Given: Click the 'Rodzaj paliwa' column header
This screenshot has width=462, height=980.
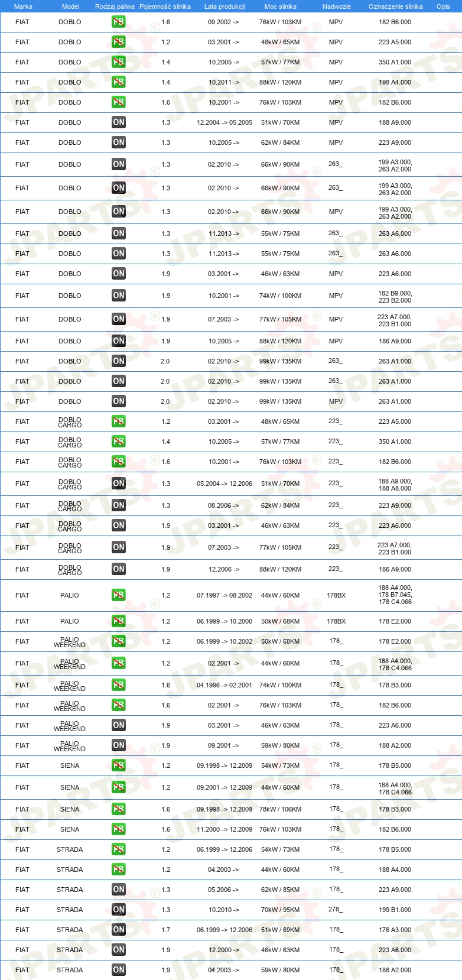Looking at the screenshot, I should tap(115, 7).
